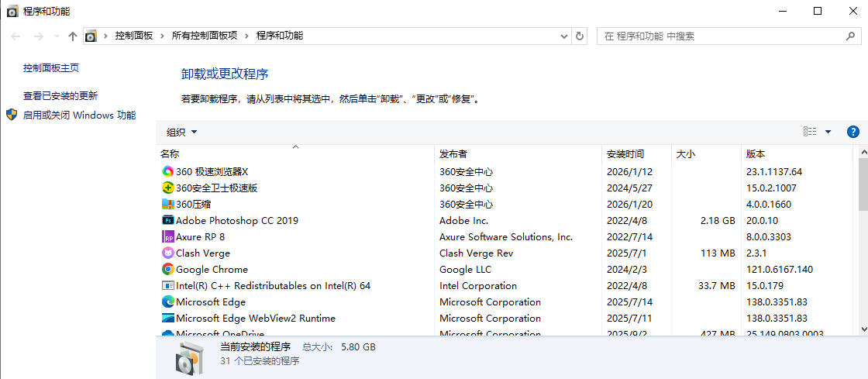This screenshot has width=868, height=379.
Task: Go up one level with up arrow
Action: click(73, 36)
